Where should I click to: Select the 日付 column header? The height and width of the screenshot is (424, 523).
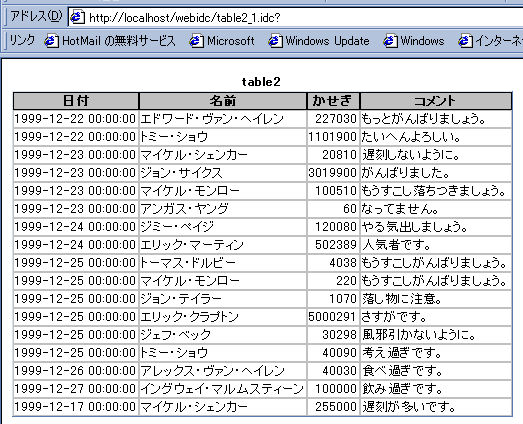click(76, 101)
